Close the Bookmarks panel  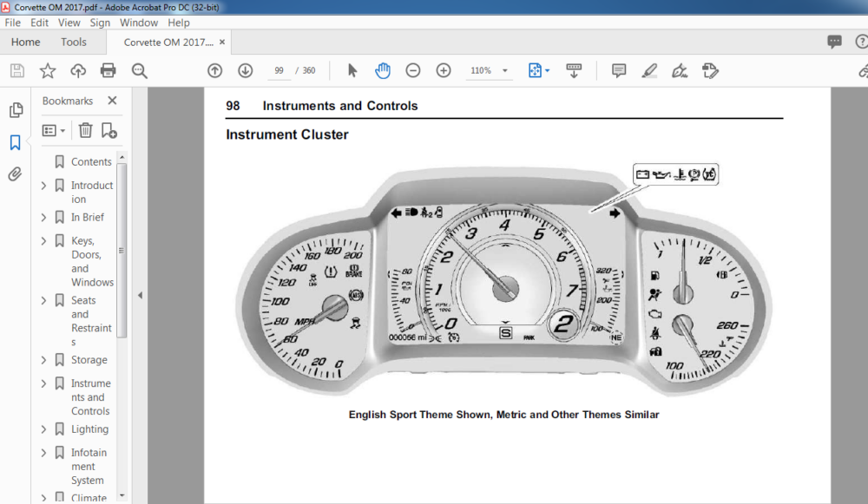click(x=112, y=100)
